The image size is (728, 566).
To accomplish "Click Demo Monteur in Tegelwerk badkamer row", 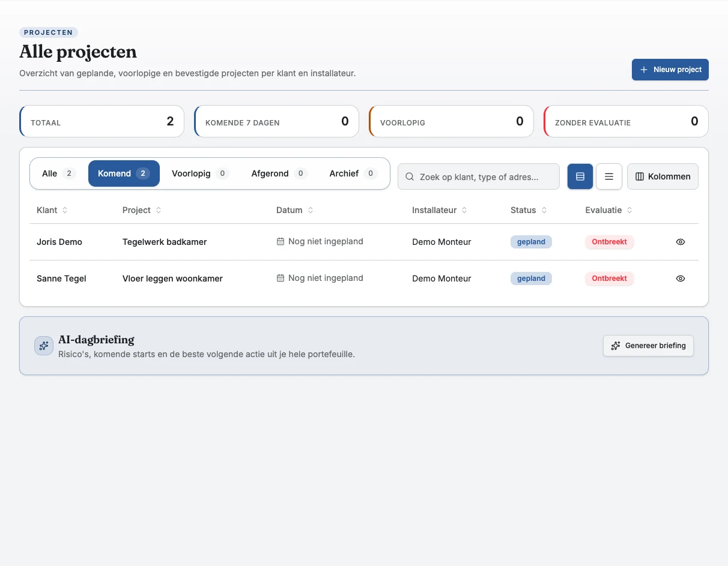I will coord(441,242).
